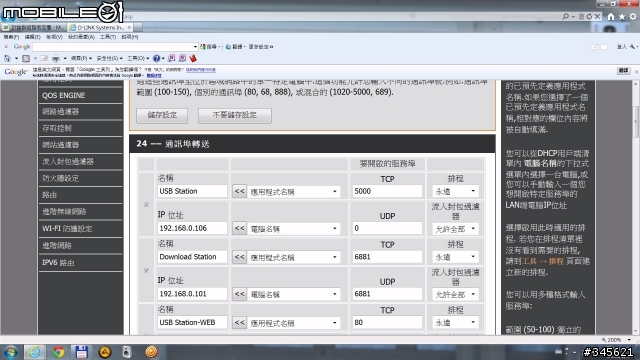Click the Print icon in command bar

click(56, 58)
